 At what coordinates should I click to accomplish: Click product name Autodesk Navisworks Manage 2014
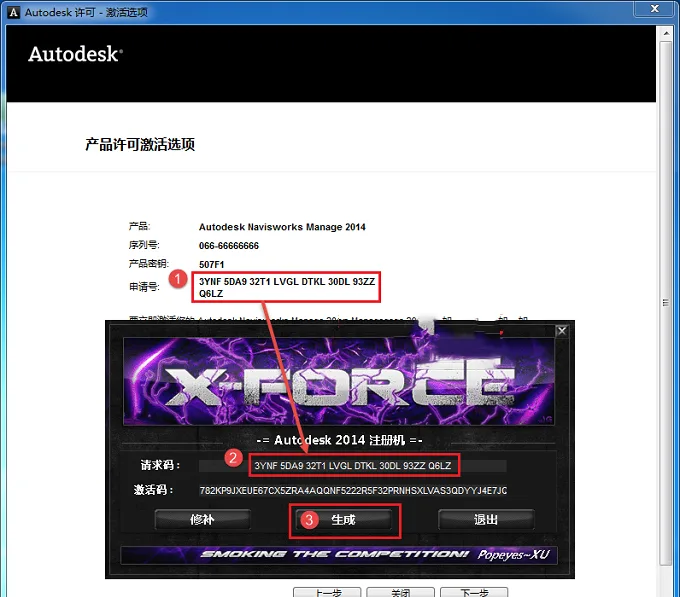pyautogui.click(x=282, y=227)
